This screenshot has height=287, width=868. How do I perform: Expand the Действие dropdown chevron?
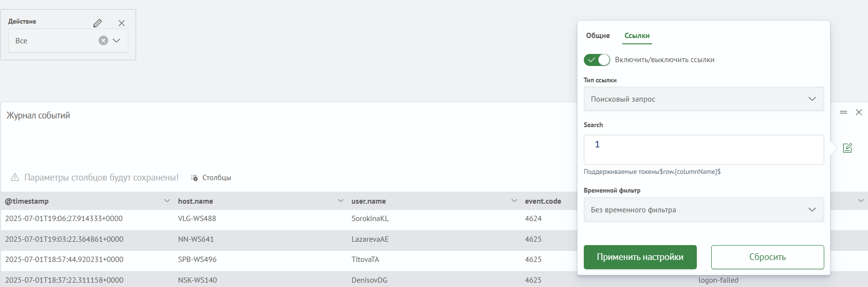pos(116,40)
